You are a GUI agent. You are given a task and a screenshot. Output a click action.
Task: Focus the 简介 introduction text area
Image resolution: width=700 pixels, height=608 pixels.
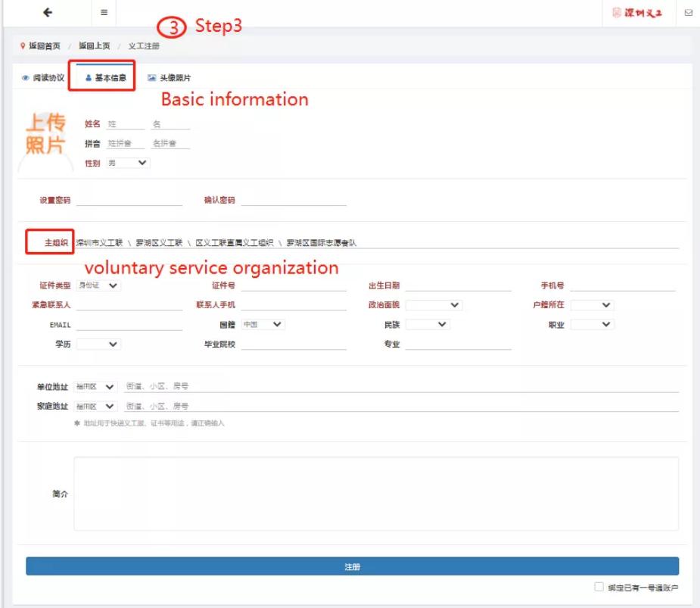coord(375,494)
